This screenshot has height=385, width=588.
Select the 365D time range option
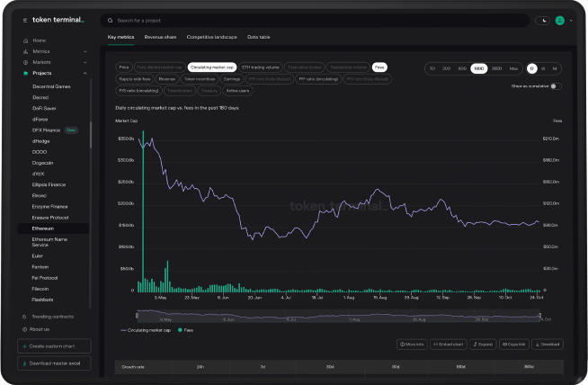coord(496,68)
